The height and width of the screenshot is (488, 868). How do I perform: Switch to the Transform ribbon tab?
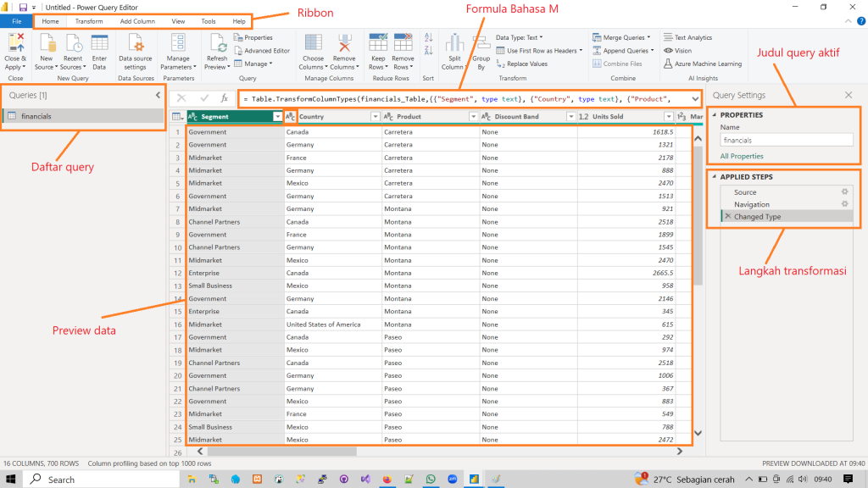coord(88,21)
